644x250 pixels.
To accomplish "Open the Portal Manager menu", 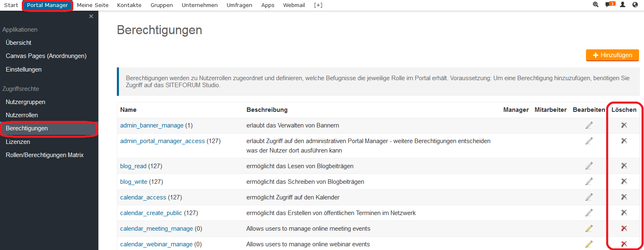I will click(47, 5).
